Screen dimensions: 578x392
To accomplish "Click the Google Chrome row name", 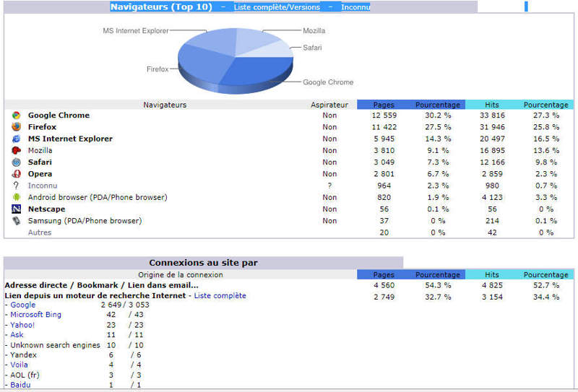I will tap(59, 116).
